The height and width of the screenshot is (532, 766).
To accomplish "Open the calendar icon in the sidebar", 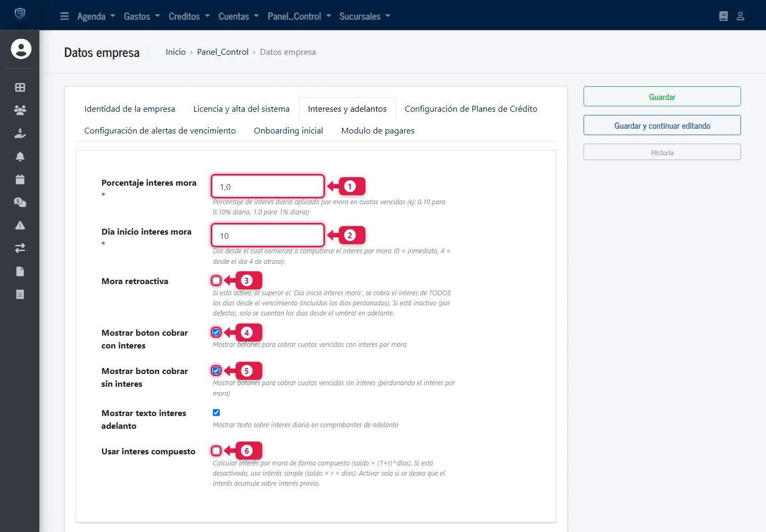I will [20, 179].
